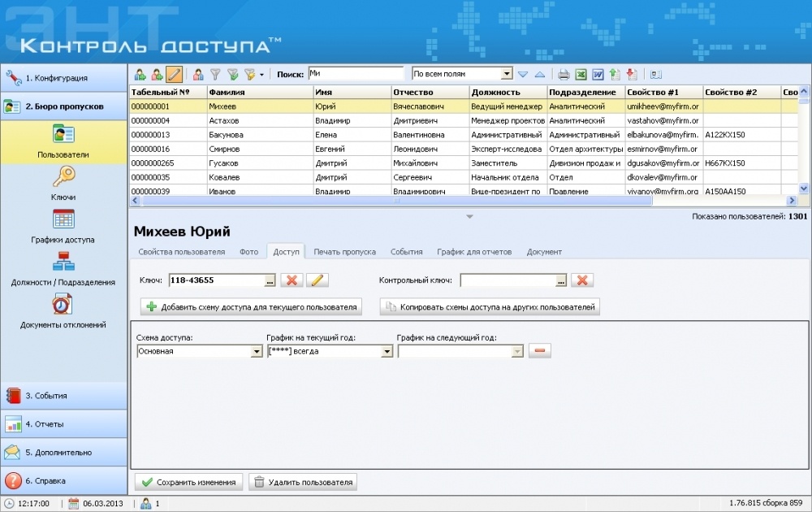Sort by the Фамилия column header

(x=260, y=93)
